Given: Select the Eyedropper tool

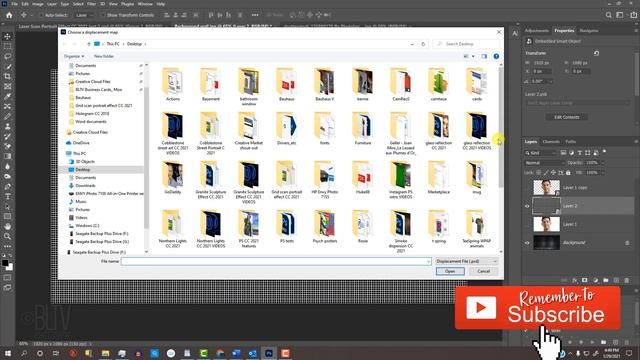Looking at the screenshot, I should 7,96.
